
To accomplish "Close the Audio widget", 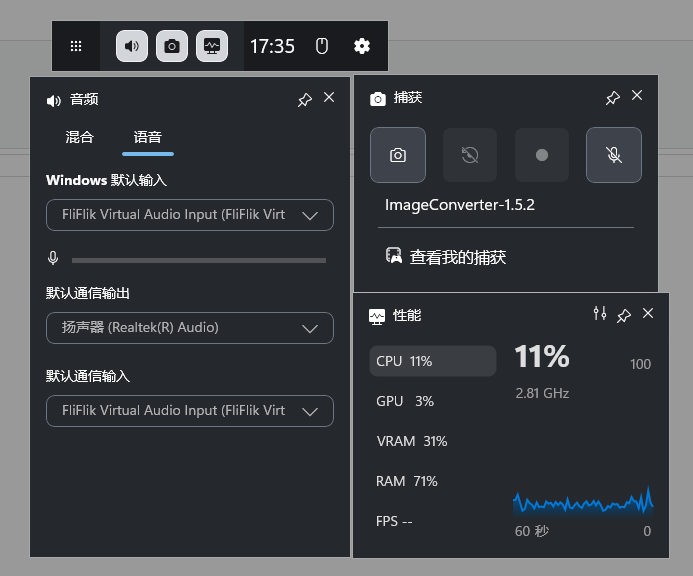I will (329, 97).
